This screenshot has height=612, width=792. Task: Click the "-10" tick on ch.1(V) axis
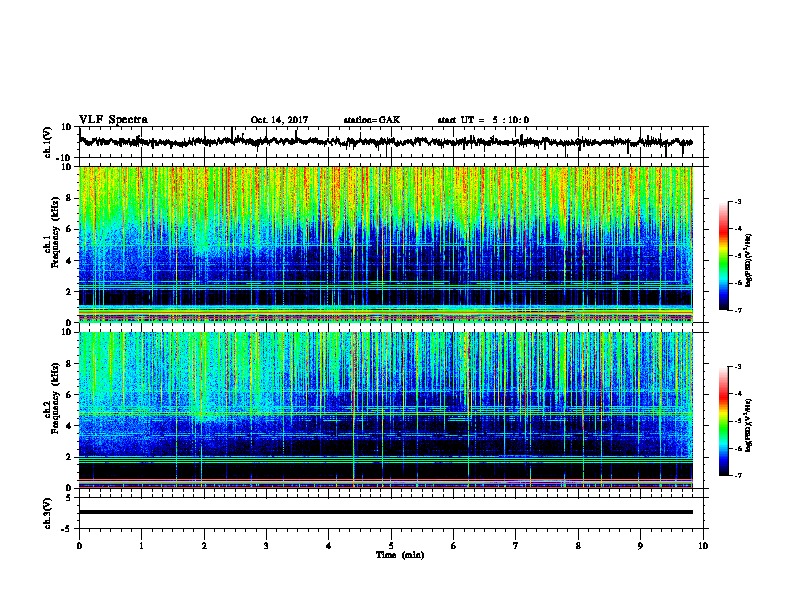[65, 158]
